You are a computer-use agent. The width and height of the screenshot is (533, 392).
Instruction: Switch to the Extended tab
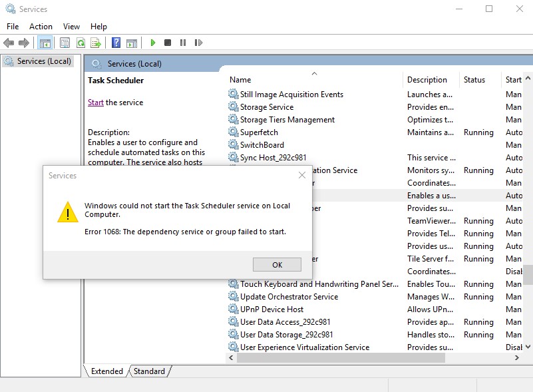pos(106,371)
